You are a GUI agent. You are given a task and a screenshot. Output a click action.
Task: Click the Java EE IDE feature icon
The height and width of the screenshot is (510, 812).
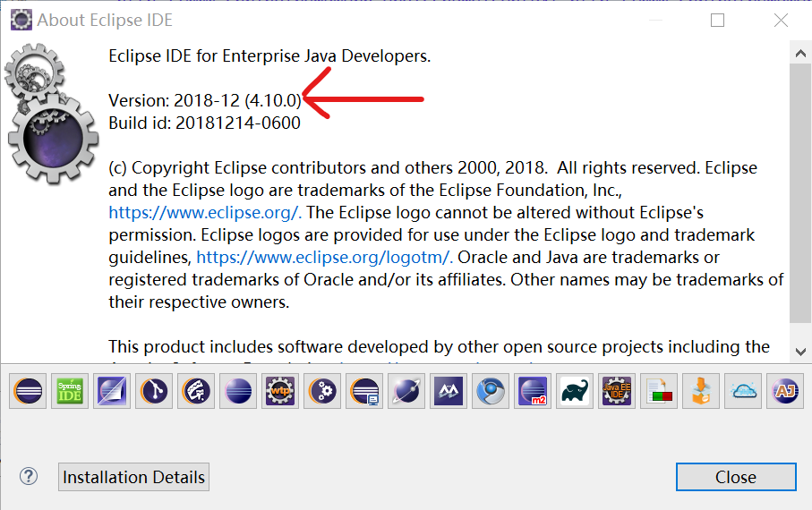(617, 391)
